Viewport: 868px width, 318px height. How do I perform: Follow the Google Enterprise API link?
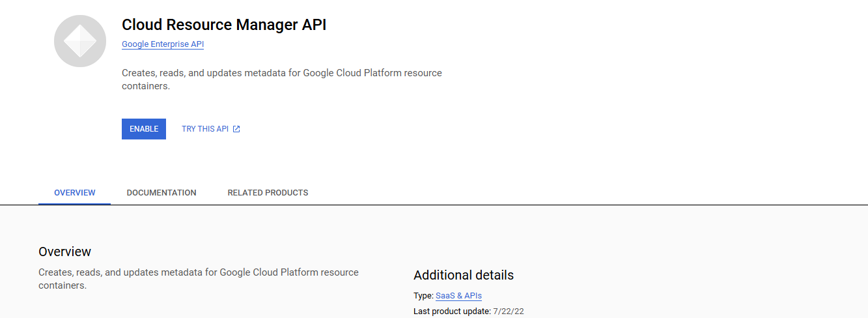[163, 44]
